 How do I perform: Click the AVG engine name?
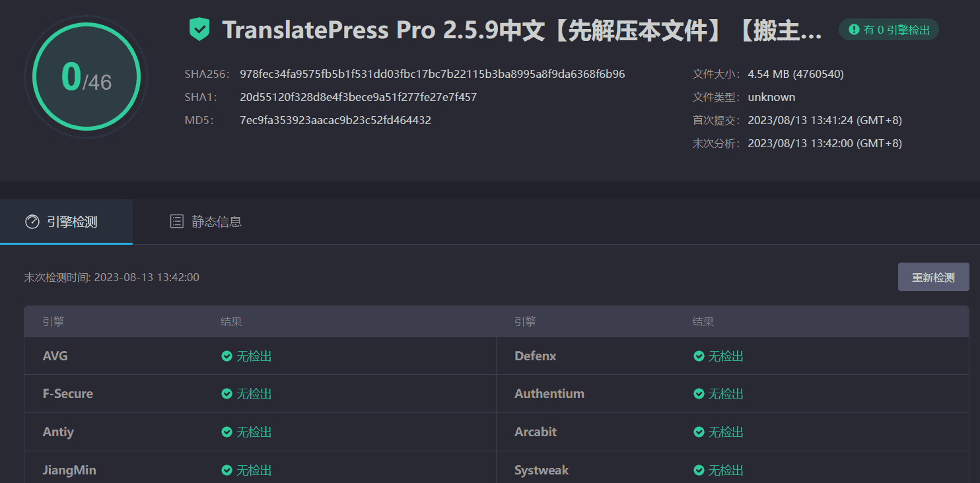click(x=55, y=356)
